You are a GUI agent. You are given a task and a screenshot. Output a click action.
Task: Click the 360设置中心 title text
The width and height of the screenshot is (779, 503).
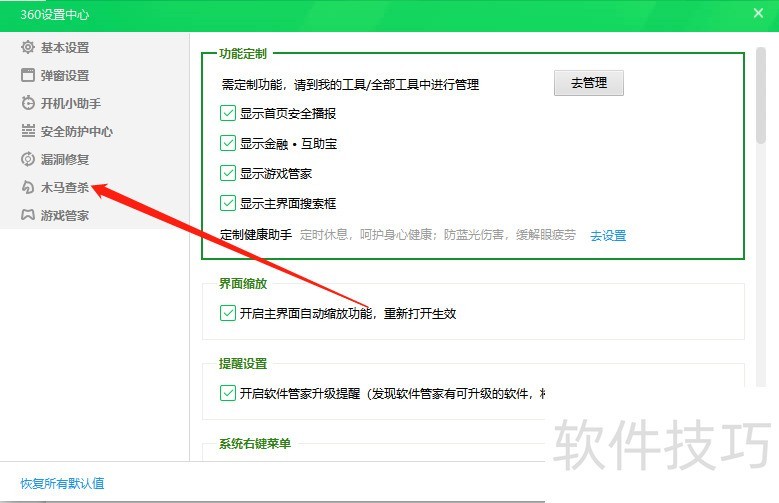click(x=55, y=15)
